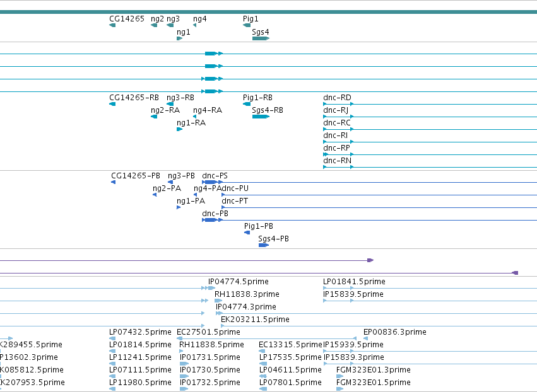
Task: Select the Sgs4 gene glyph arrow
Action: (x=261, y=38)
